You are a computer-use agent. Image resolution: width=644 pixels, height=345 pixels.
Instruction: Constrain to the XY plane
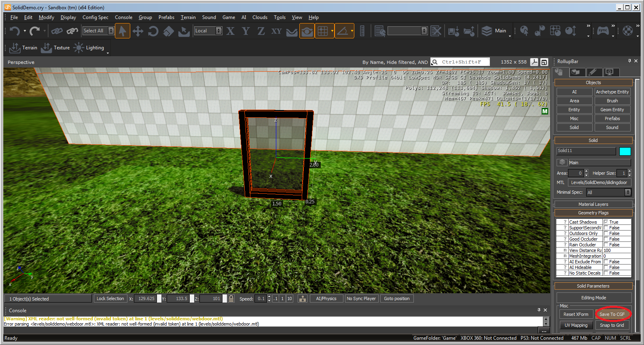click(276, 31)
